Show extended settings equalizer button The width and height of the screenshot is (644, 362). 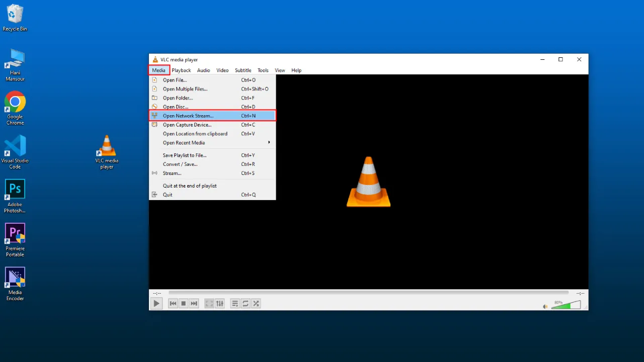click(220, 303)
